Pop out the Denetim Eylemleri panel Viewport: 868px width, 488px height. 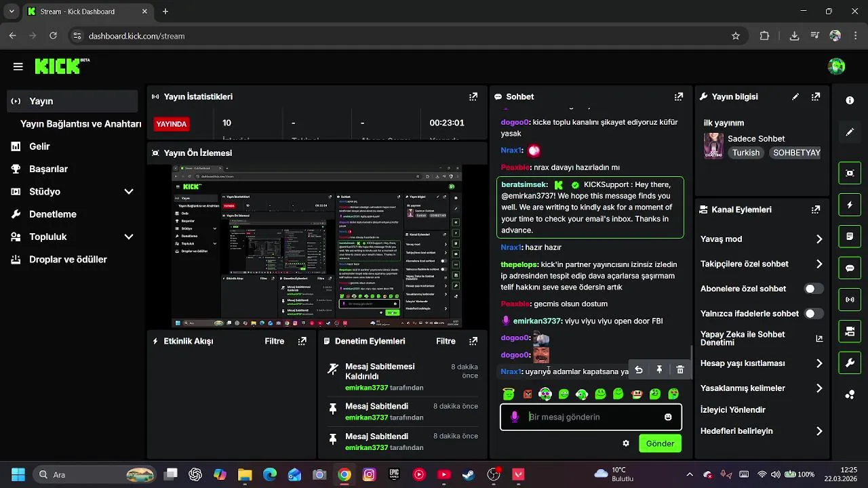[473, 341]
